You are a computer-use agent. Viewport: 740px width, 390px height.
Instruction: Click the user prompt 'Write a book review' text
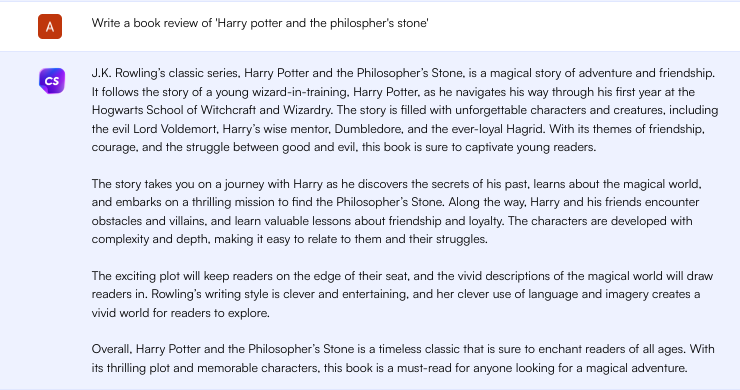click(260, 23)
